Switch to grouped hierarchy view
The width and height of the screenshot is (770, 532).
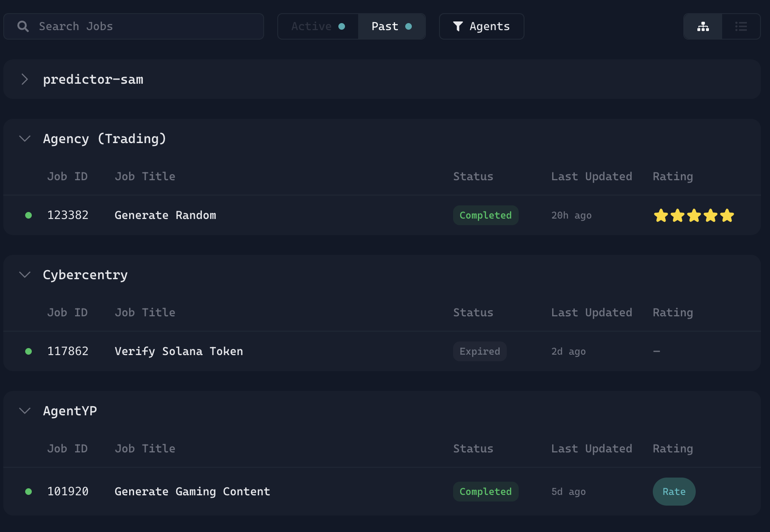pos(703,26)
